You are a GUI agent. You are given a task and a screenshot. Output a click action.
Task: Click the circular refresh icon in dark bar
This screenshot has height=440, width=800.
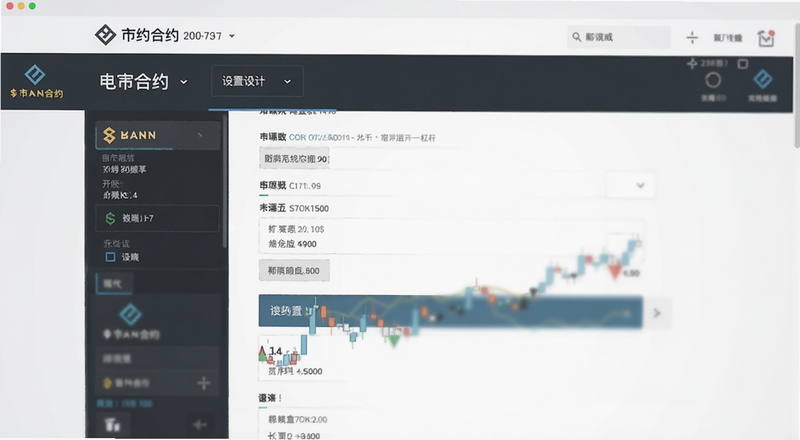click(713, 80)
